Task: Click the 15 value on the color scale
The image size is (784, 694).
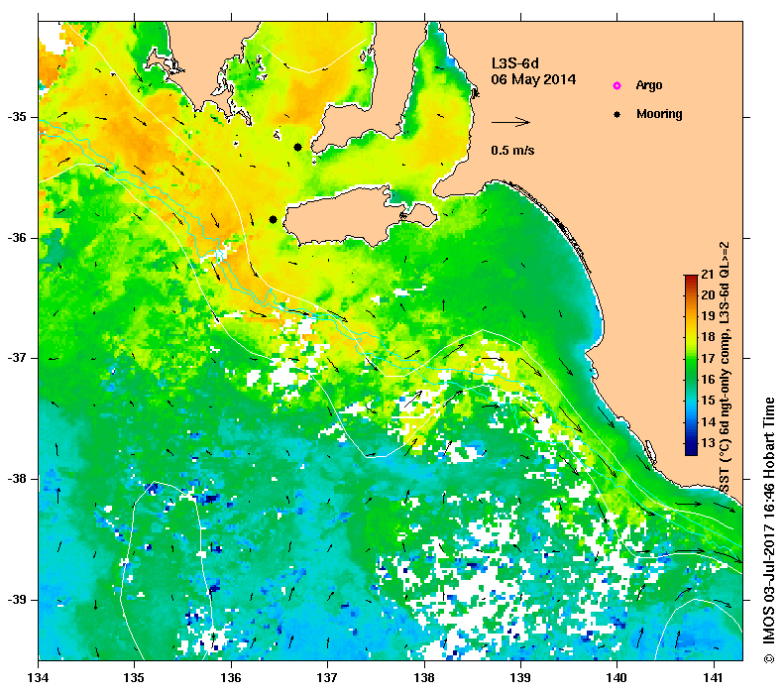Action: (708, 401)
